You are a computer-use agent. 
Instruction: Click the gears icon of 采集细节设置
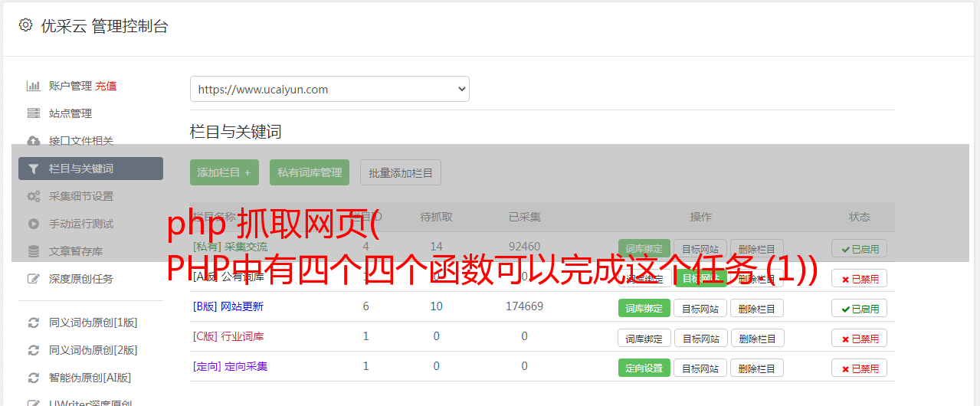34,196
